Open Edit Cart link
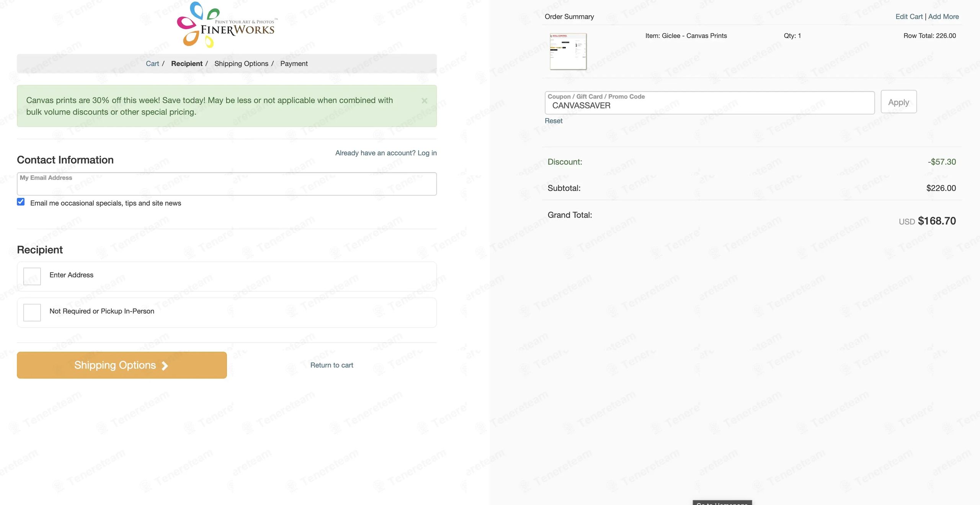The height and width of the screenshot is (505, 980). point(909,16)
